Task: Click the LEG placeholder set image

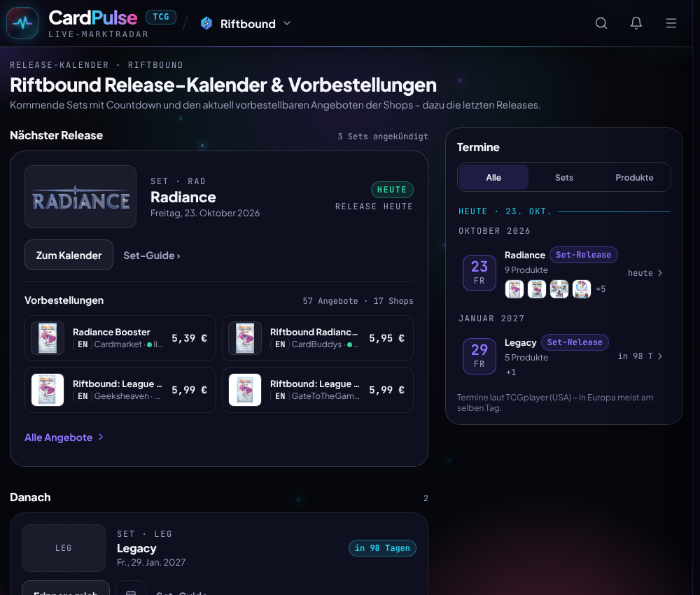Action: click(64, 548)
